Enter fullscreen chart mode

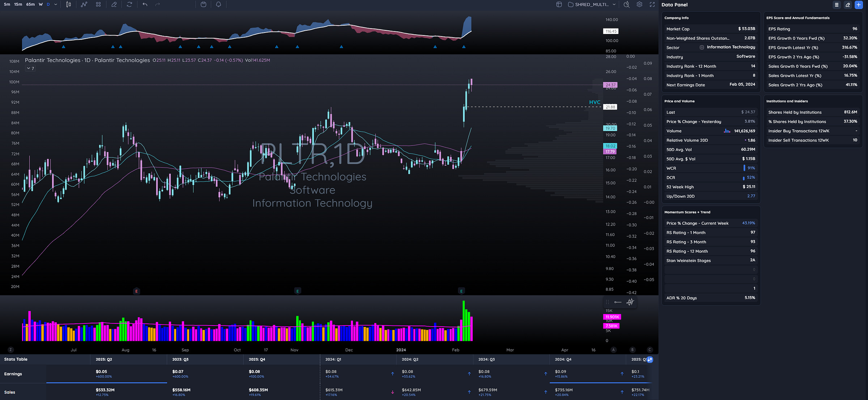[x=652, y=4]
